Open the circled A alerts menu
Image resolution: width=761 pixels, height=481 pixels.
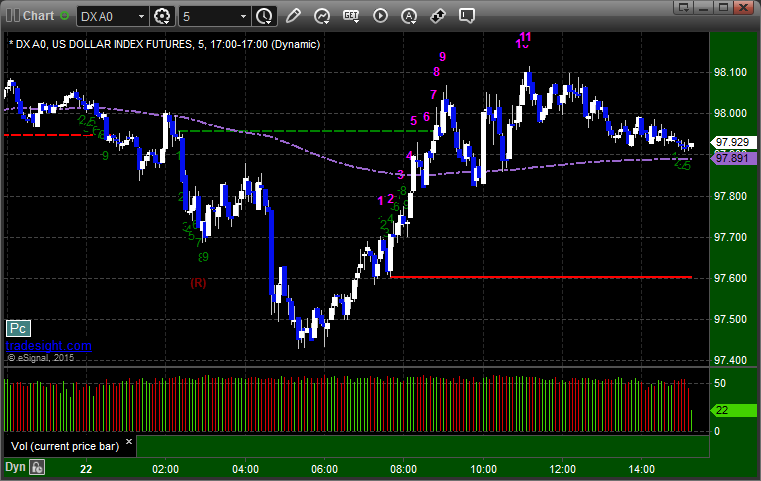[x=409, y=16]
